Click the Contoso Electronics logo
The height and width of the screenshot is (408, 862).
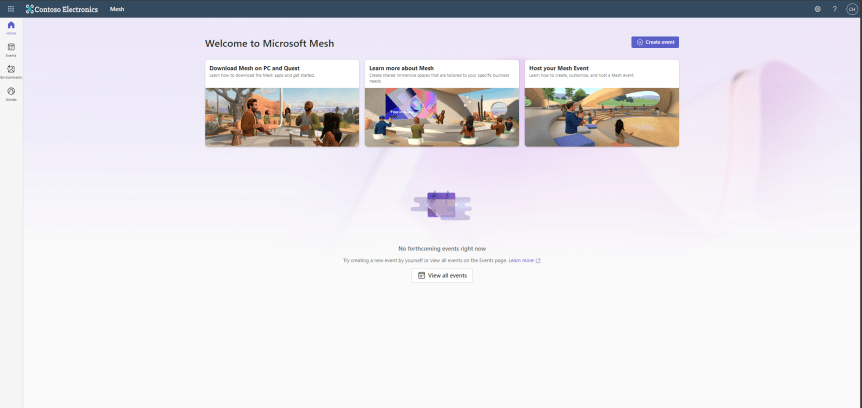pos(62,9)
